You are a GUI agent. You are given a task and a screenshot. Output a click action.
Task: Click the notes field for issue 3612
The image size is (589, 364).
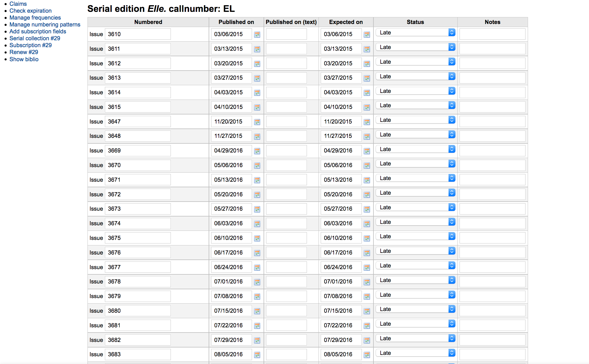coord(492,63)
